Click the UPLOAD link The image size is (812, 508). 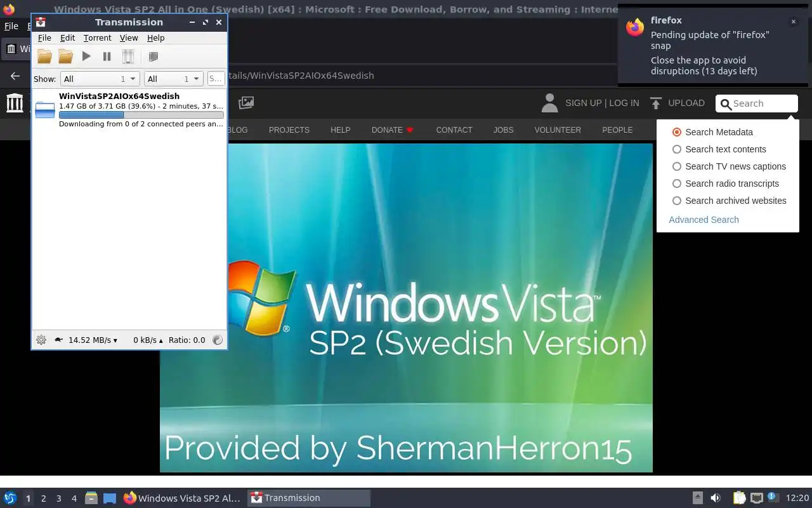(x=686, y=103)
